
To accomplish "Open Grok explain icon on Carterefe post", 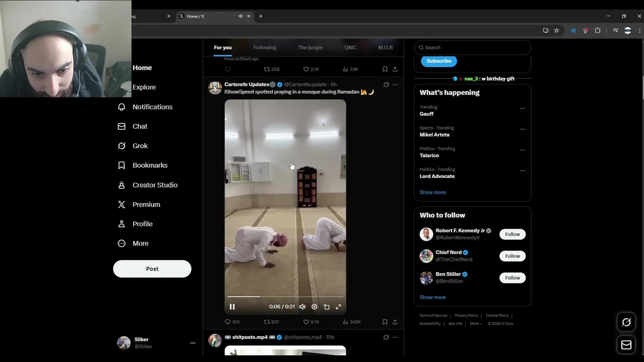I will tap(386, 84).
